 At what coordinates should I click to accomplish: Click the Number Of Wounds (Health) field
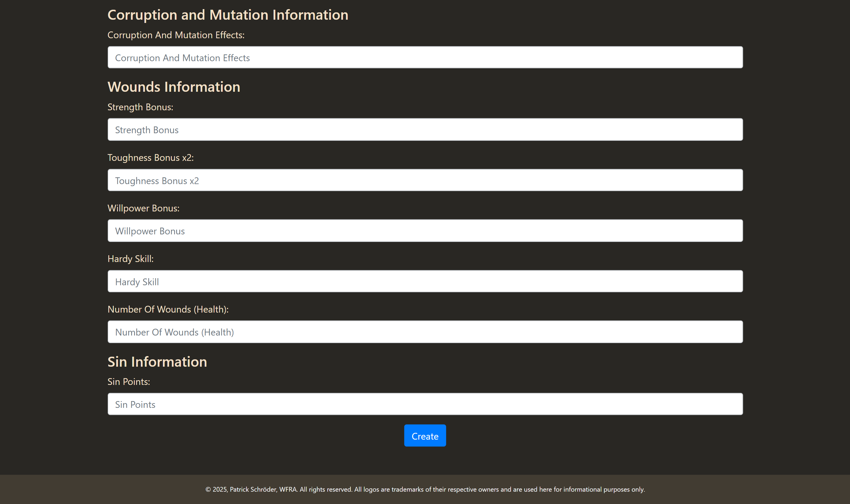pos(425,332)
